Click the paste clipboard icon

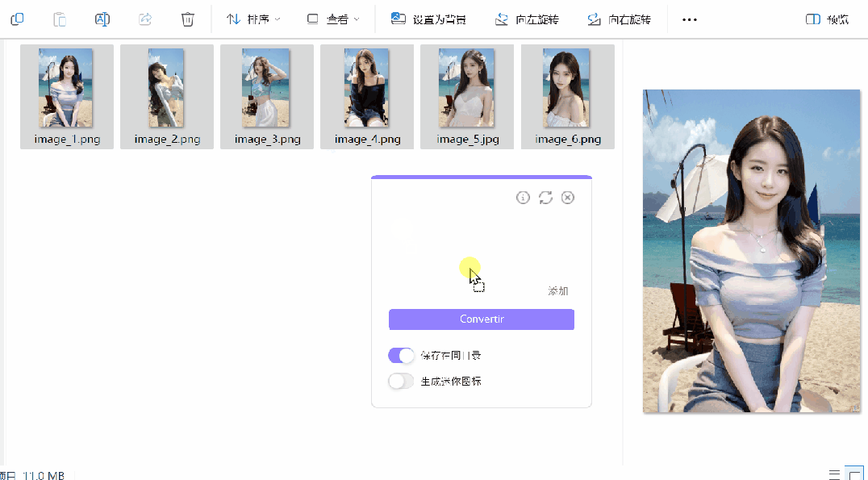[x=60, y=19]
